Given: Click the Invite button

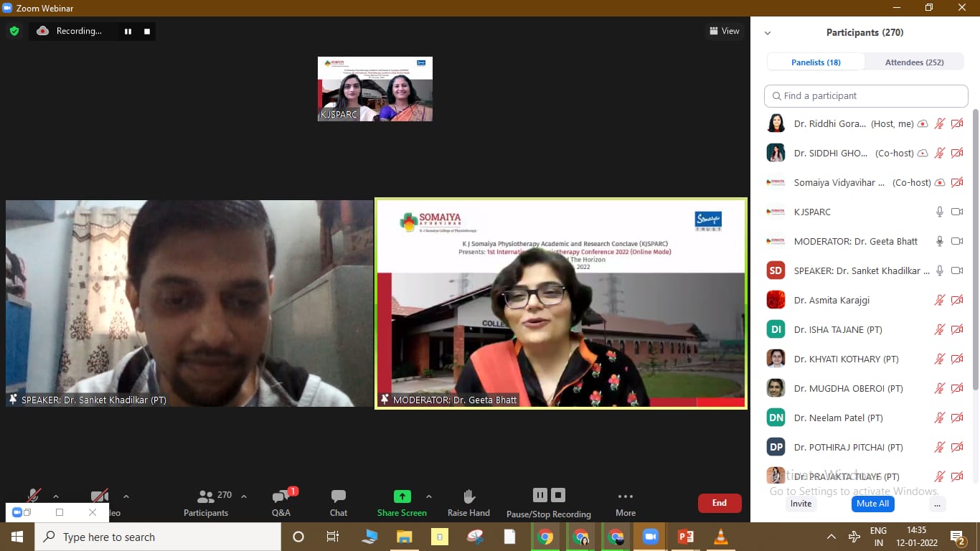Looking at the screenshot, I should (x=801, y=504).
